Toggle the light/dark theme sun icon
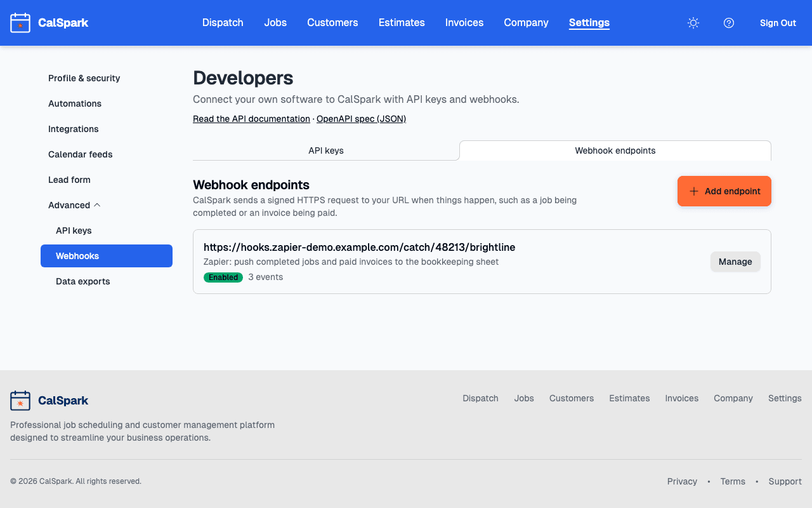 (x=693, y=23)
